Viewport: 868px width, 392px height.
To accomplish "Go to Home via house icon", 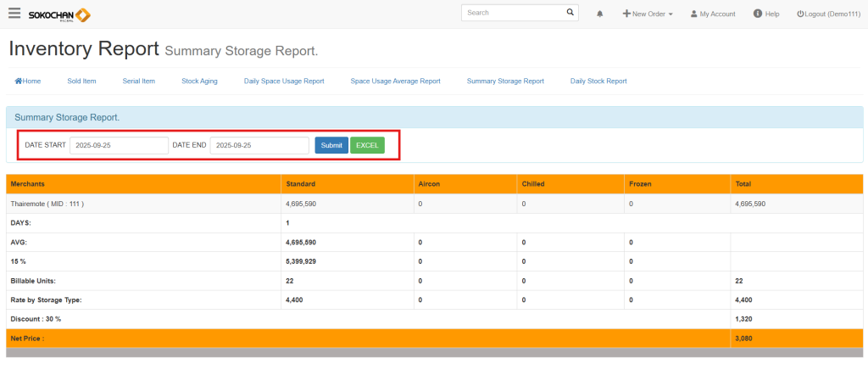I will [x=28, y=81].
